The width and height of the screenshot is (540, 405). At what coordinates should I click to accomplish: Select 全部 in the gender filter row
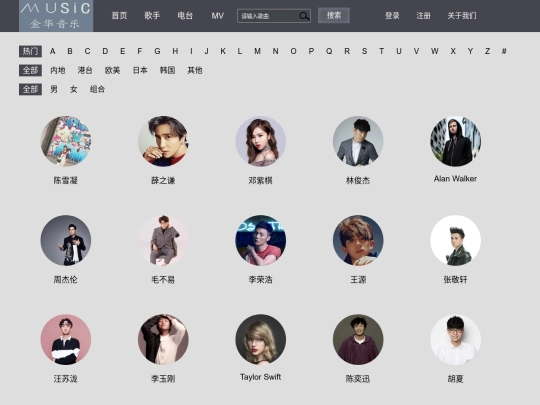coord(30,89)
